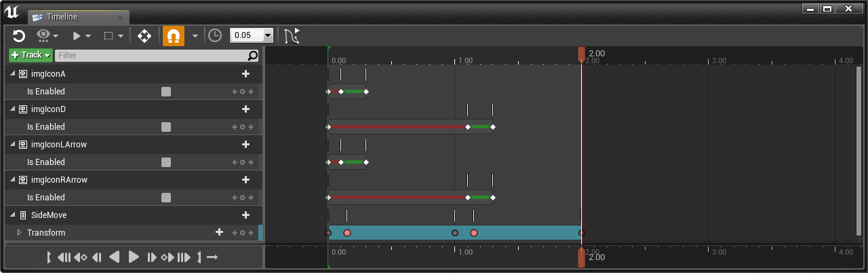Toggle Is Enabled checkbox under imgIconLArrow
The height and width of the screenshot is (273, 868).
[x=166, y=162]
